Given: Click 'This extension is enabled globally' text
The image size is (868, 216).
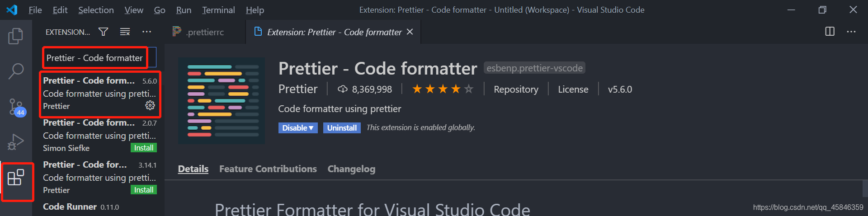Looking at the screenshot, I should pos(421,128).
